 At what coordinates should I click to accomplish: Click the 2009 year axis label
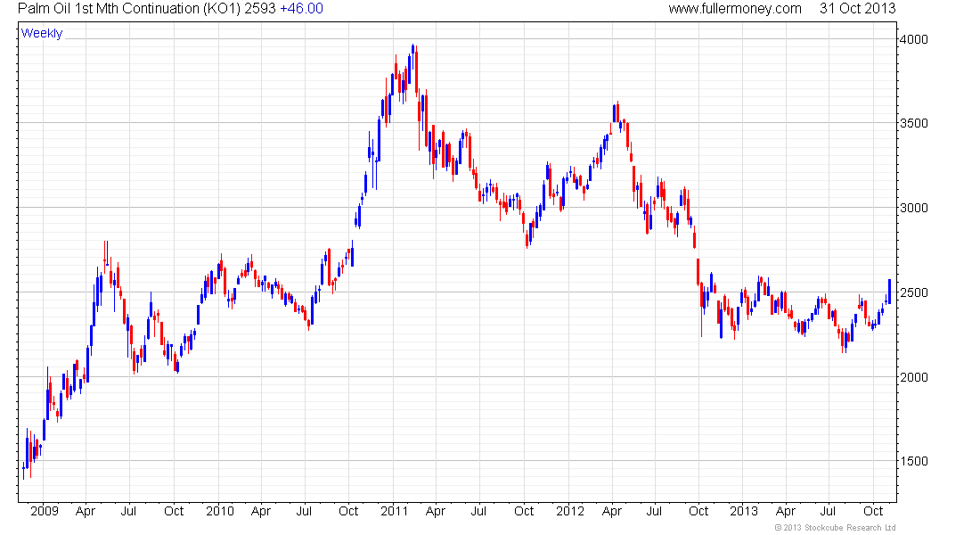pyautogui.click(x=45, y=511)
